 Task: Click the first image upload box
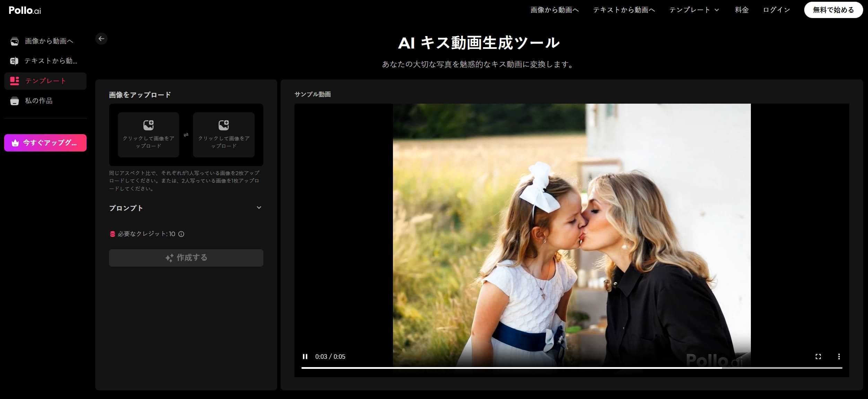pos(148,135)
